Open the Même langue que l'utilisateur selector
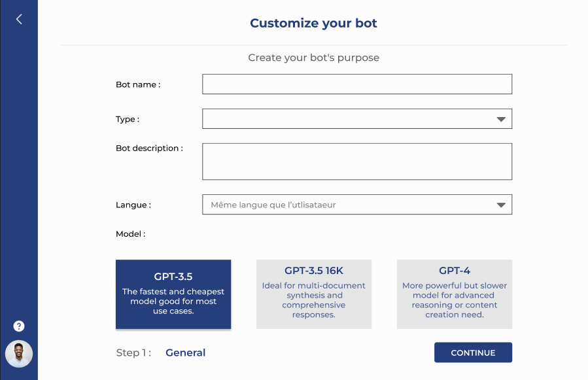588x380 pixels. point(357,205)
